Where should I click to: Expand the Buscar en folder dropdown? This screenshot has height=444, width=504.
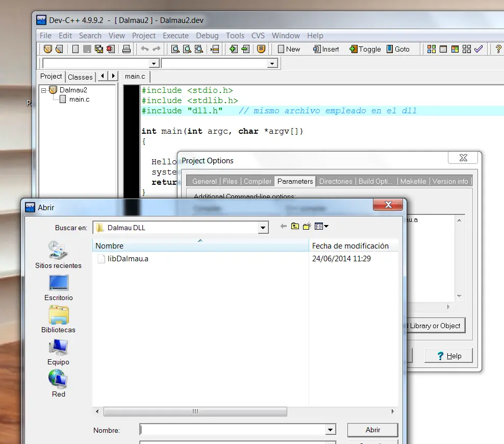click(x=263, y=228)
